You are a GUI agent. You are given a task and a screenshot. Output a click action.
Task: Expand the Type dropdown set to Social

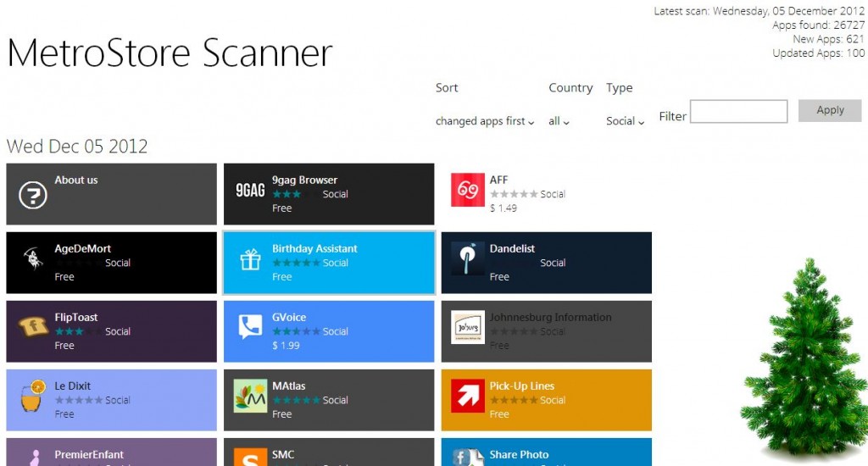(625, 121)
